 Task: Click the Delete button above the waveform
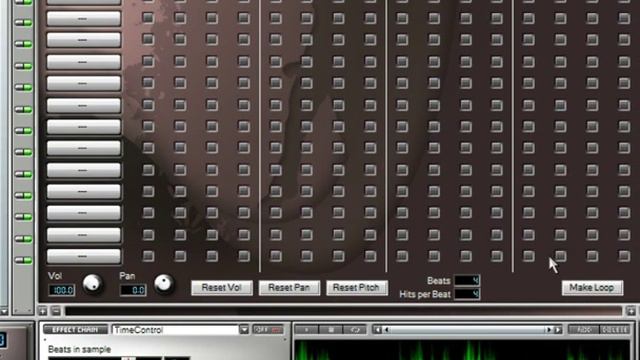click(x=615, y=330)
